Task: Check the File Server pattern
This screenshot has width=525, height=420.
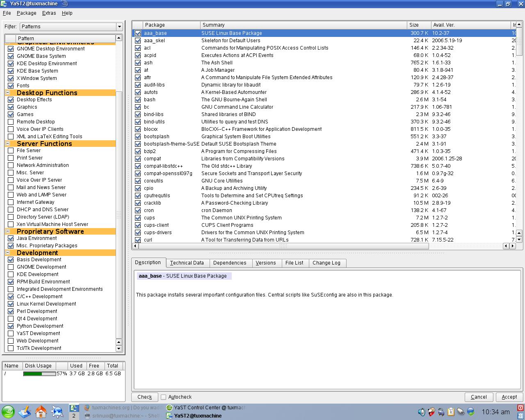Action: pyautogui.click(x=11, y=151)
